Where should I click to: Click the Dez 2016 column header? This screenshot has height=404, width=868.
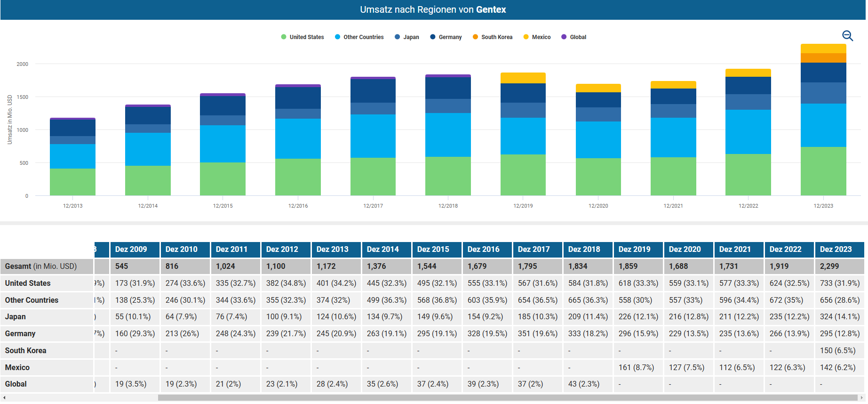click(x=483, y=250)
